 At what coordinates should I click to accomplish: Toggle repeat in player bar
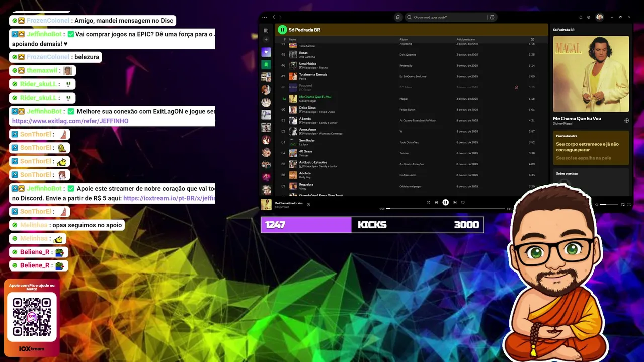(x=463, y=202)
